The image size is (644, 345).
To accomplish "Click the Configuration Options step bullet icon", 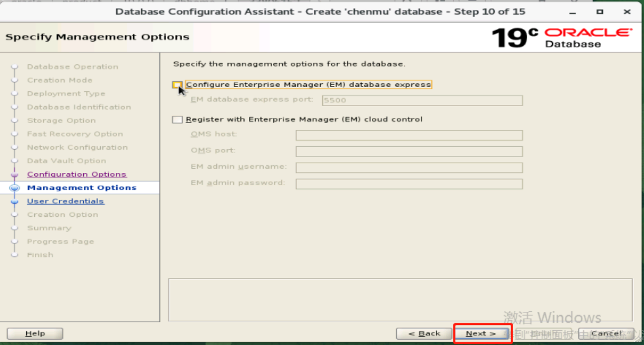I will coord(15,175).
